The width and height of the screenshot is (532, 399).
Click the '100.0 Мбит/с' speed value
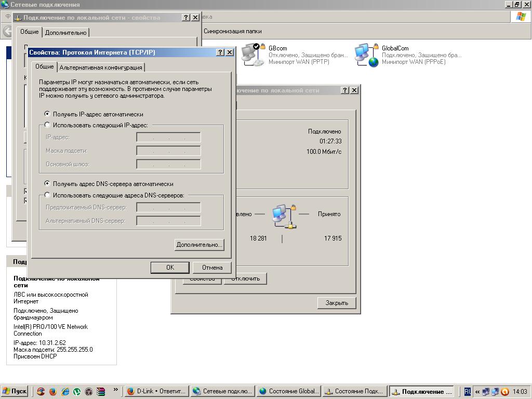click(324, 152)
